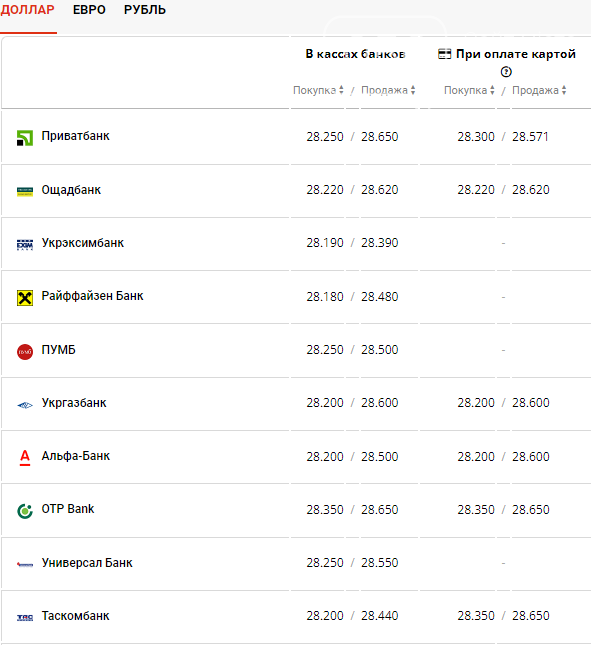Click the Альфа-Банк red A logo
Viewport: 591px width, 645px height.
(25, 457)
